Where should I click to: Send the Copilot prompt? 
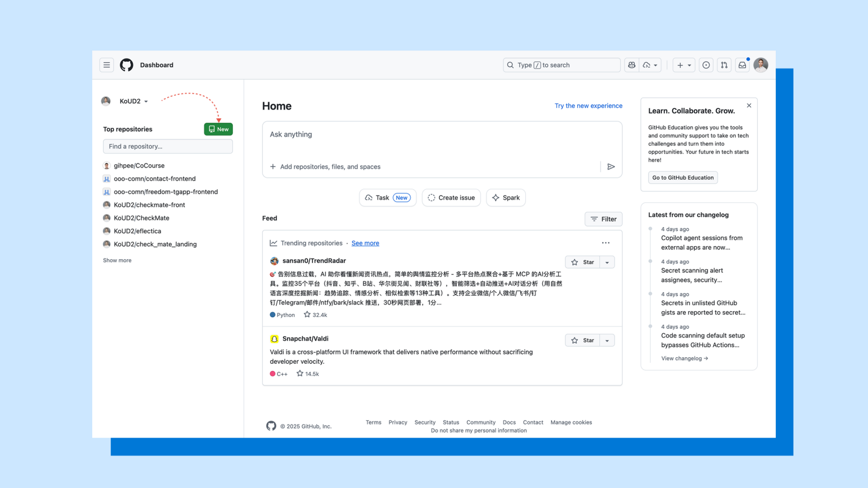point(611,167)
